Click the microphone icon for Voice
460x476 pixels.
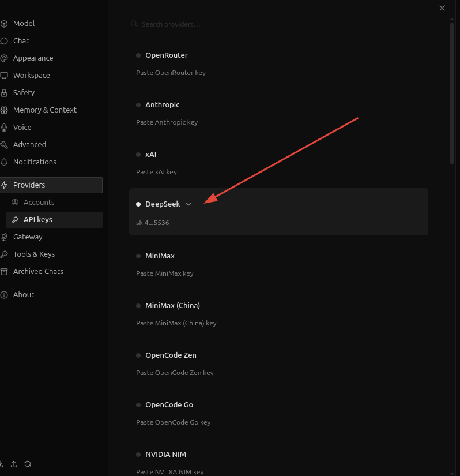tap(4, 128)
